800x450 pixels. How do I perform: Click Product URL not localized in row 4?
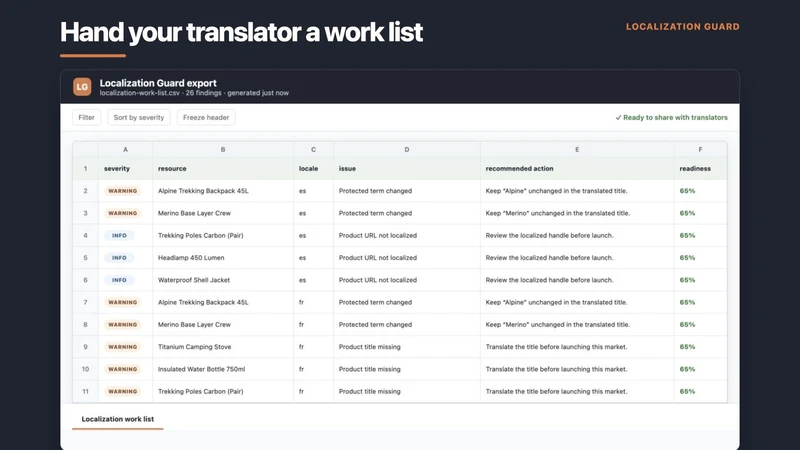[x=378, y=236]
